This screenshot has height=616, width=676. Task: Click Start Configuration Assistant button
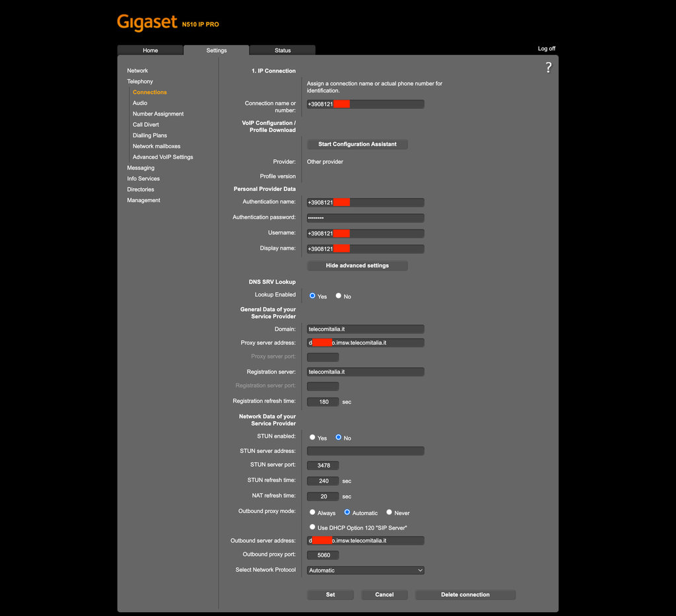(x=357, y=144)
